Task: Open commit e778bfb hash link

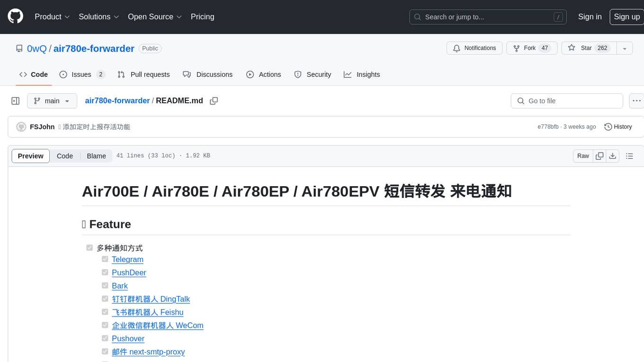Action: 548,127
